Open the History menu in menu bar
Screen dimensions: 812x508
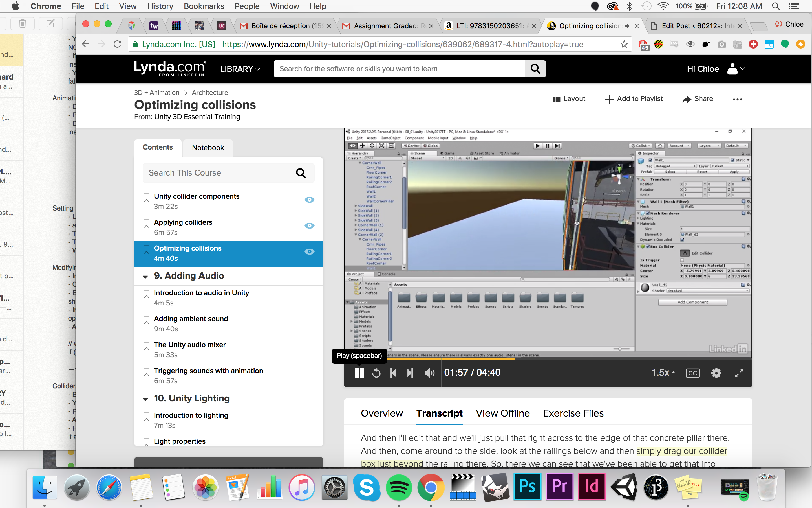coord(160,6)
